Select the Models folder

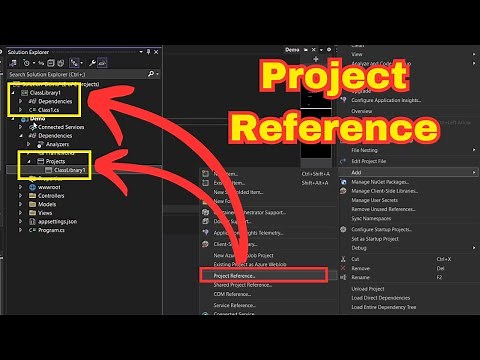coord(47,204)
